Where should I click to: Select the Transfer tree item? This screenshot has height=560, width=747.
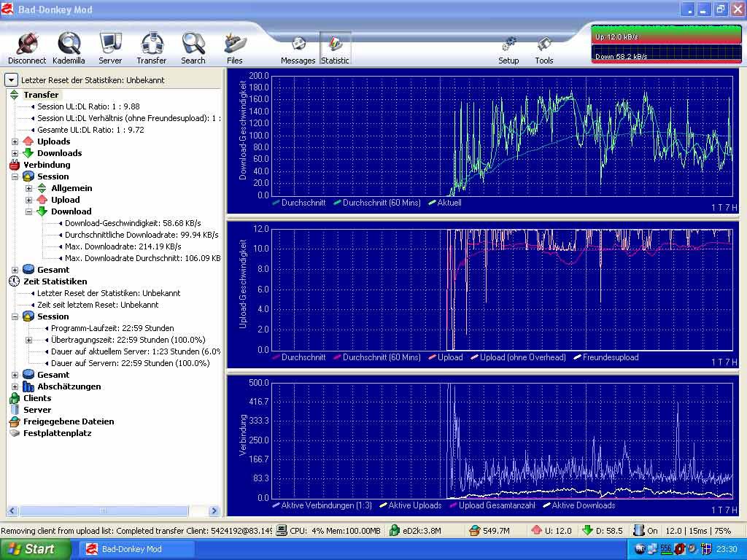coord(41,95)
